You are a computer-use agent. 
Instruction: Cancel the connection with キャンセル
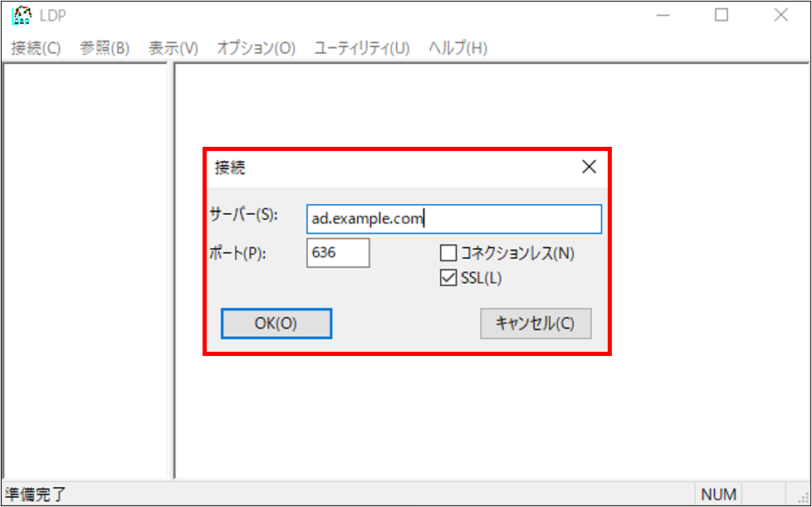pos(536,323)
